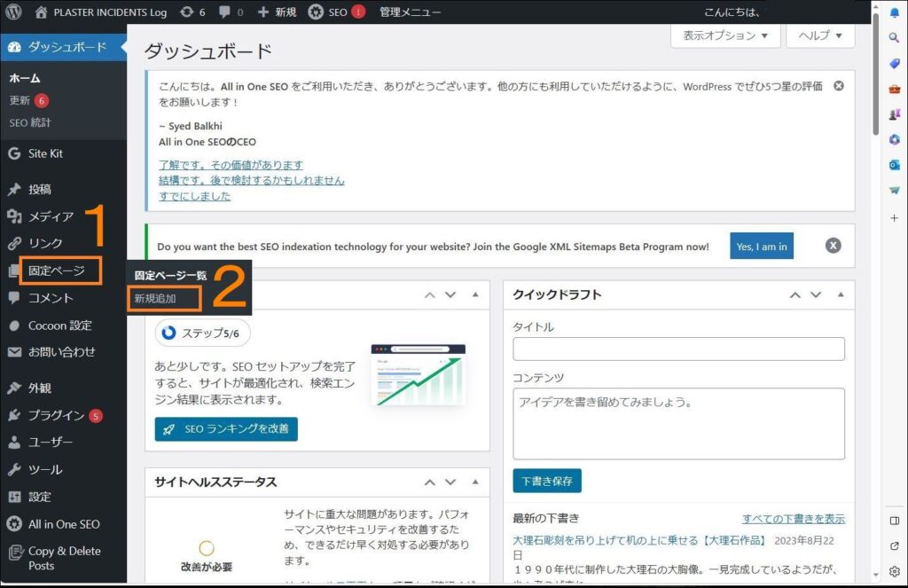Expand the 表示オプション dropdown
908x588 pixels.
point(725,35)
